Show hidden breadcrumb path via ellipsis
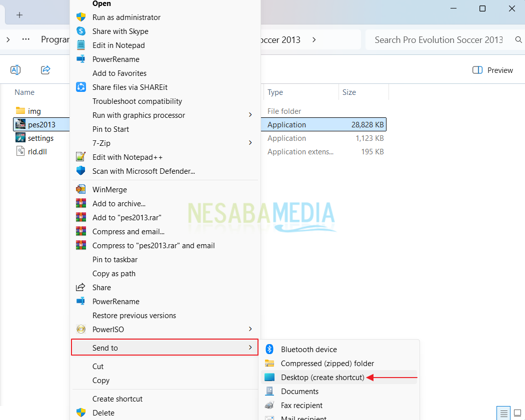This screenshot has height=420, width=525. coord(26,39)
